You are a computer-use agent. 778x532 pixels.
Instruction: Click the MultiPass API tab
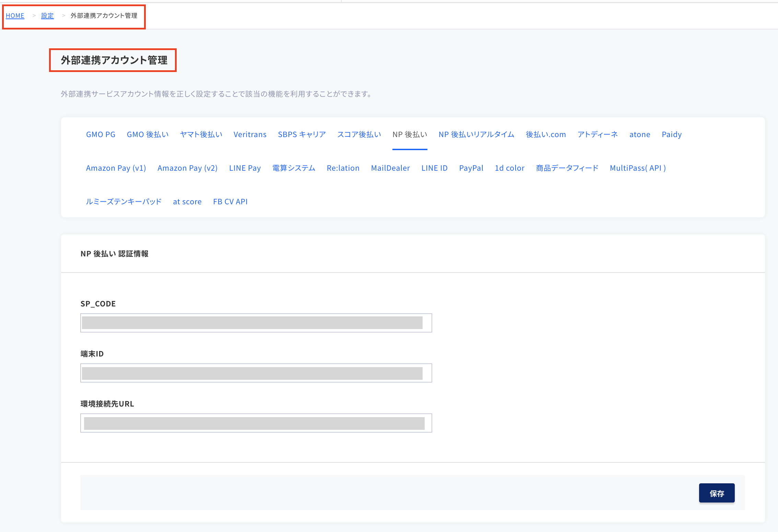638,168
